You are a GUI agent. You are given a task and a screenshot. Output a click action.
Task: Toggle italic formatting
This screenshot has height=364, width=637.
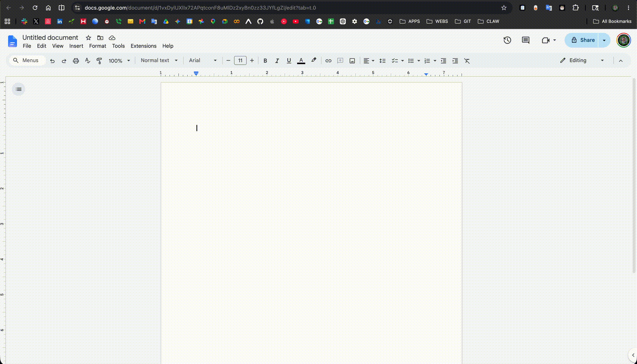pos(277,61)
